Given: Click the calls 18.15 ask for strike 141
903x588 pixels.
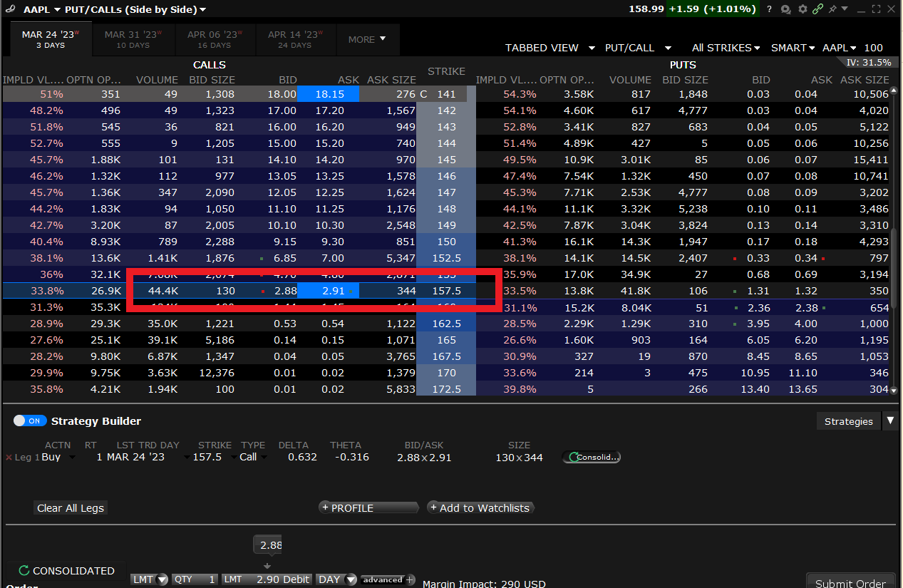Looking at the screenshot, I should click(x=329, y=94).
